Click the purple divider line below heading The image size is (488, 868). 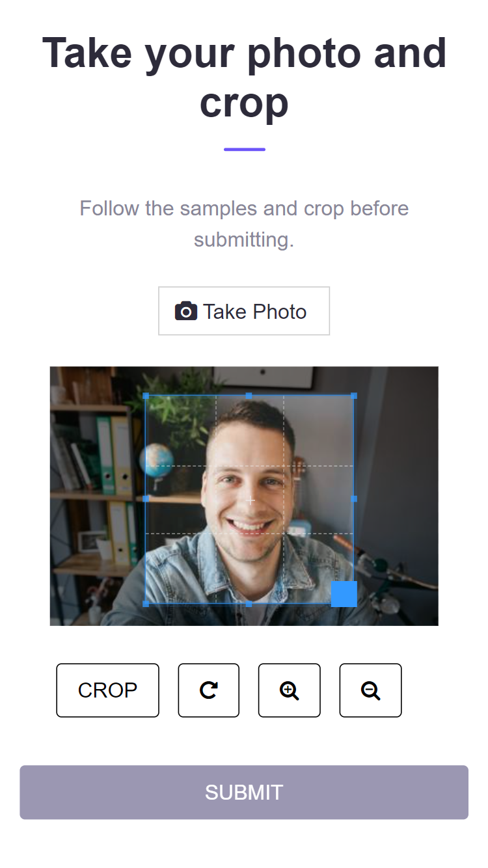coord(244,149)
